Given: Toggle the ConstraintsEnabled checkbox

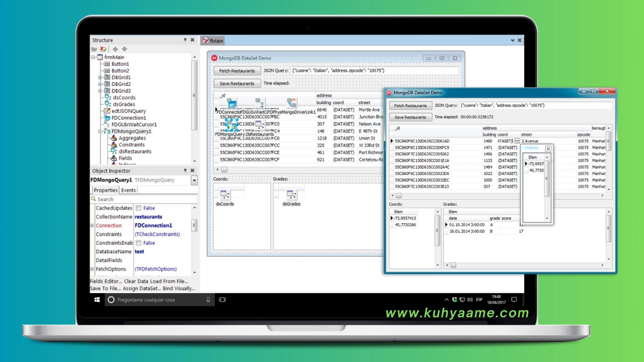Looking at the screenshot, I should pyautogui.click(x=138, y=243).
